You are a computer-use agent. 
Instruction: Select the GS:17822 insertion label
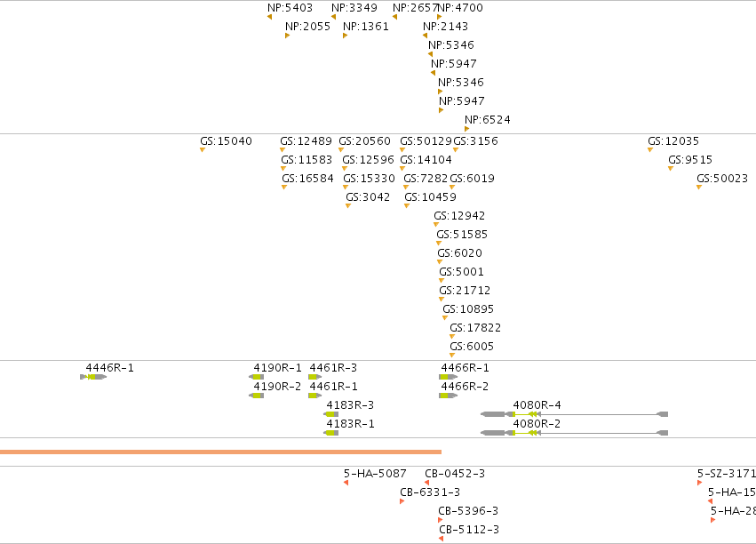(475, 328)
